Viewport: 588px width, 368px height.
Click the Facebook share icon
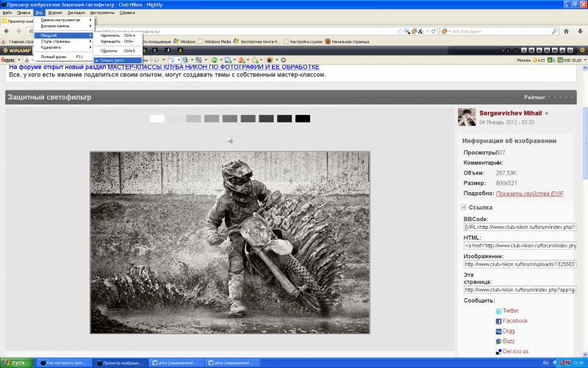click(x=498, y=321)
